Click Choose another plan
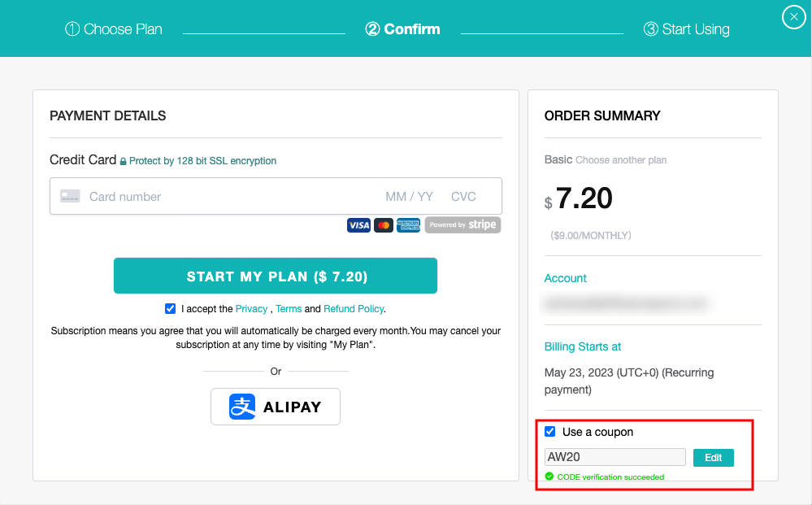The image size is (812, 505). (621, 160)
